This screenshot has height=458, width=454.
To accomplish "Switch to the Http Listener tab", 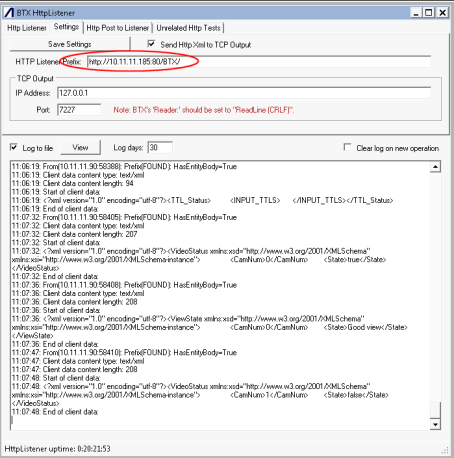I will coord(27,28).
